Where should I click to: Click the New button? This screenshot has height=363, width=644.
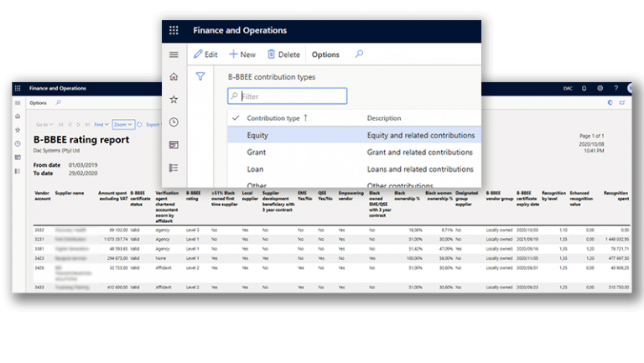(x=242, y=54)
